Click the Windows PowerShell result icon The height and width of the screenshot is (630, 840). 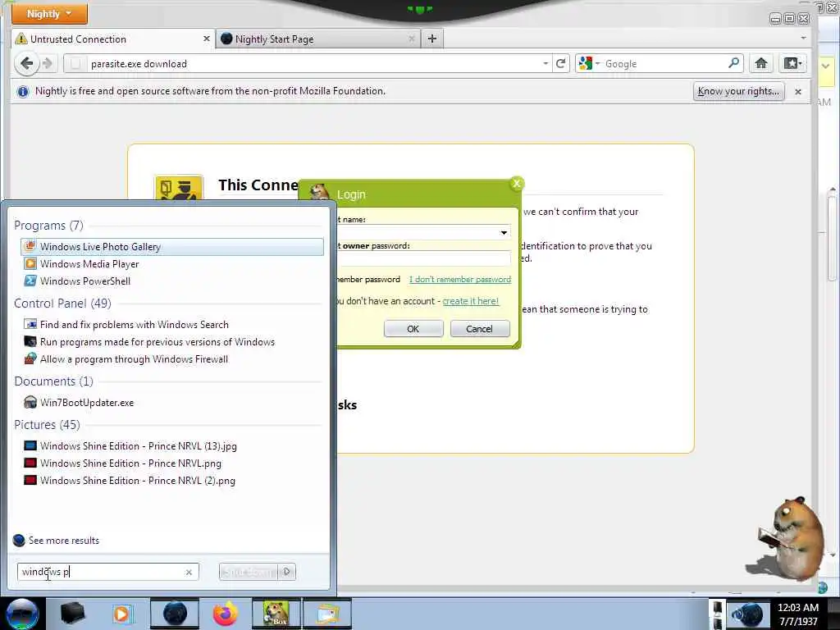coord(30,281)
